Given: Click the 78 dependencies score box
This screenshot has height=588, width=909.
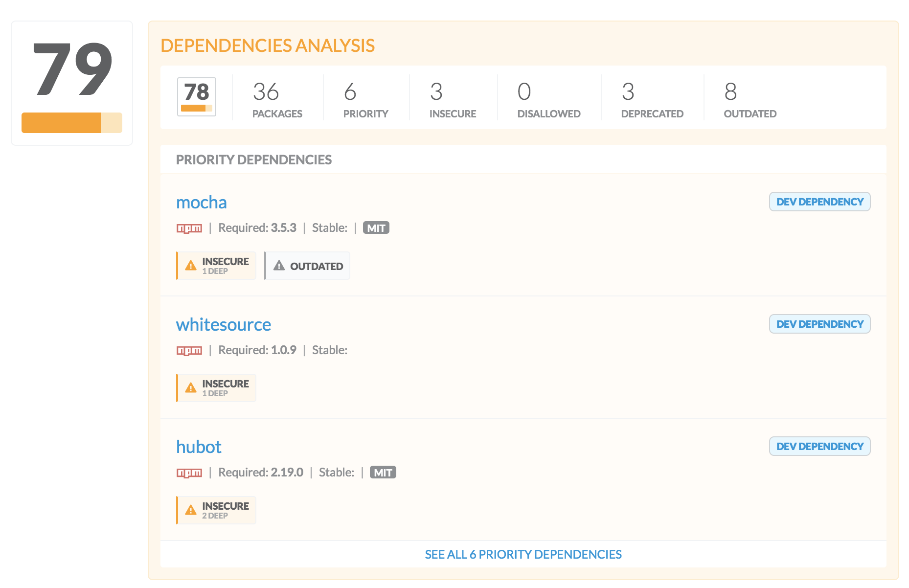Looking at the screenshot, I should pos(197,97).
